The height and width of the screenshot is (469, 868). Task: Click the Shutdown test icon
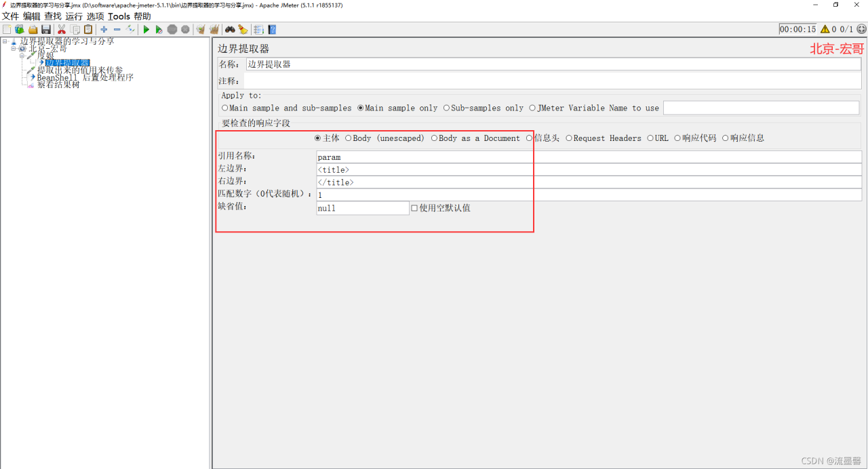pos(185,29)
